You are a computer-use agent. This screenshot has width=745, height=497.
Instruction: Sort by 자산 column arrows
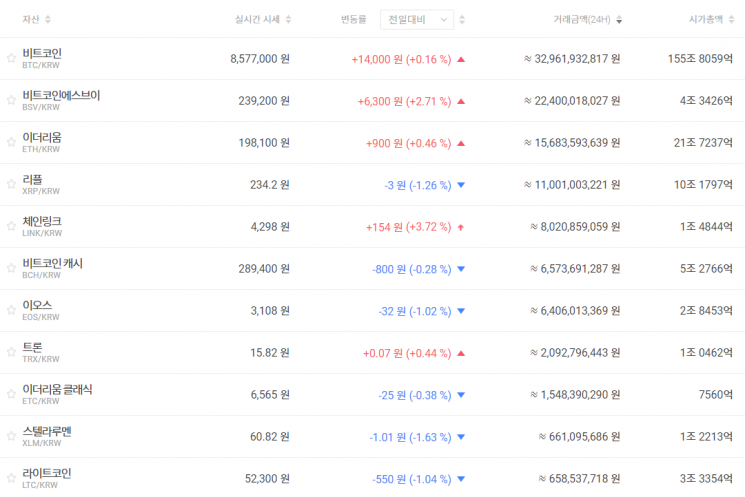[48, 19]
